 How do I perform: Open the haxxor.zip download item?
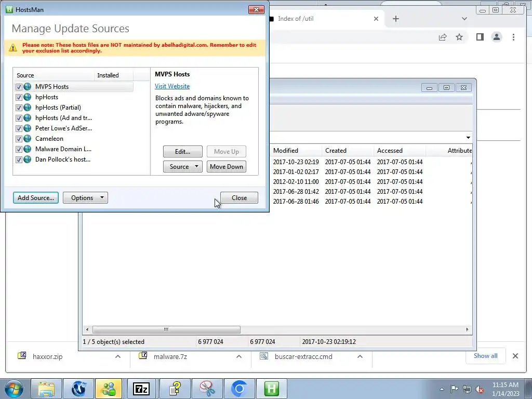pyautogui.click(x=47, y=356)
